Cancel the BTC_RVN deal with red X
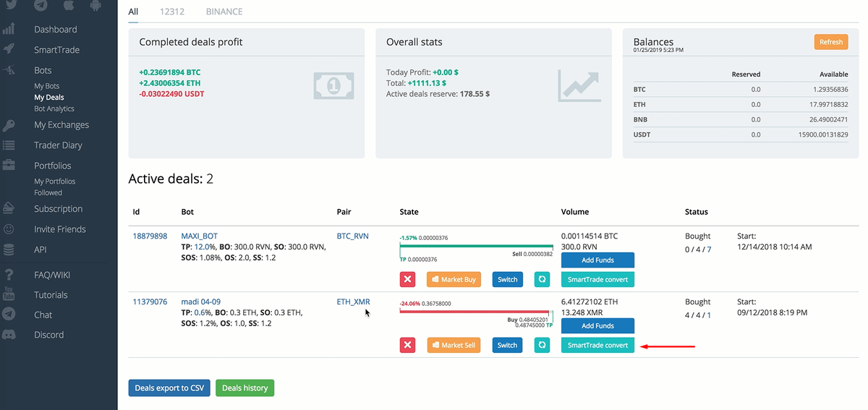 coord(407,279)
